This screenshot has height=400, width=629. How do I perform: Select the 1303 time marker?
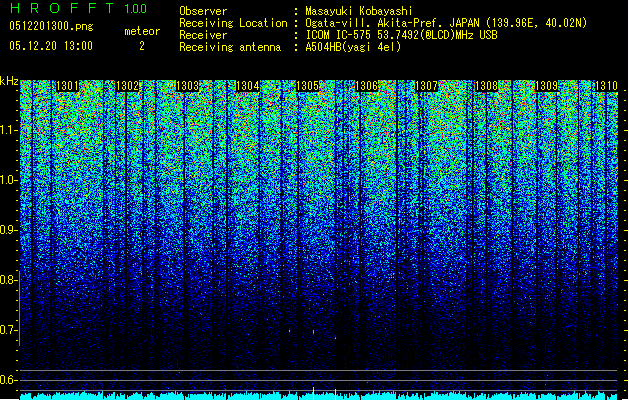click(187, 86)
